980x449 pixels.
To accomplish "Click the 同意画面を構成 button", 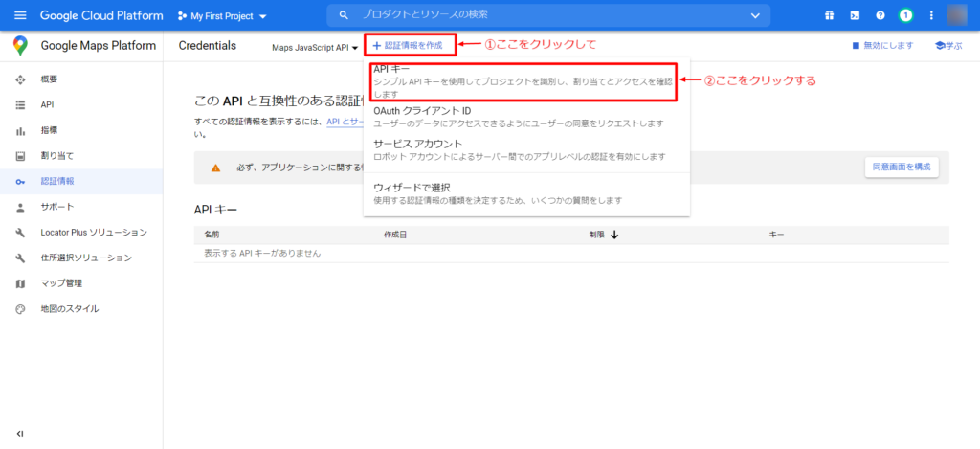I will coord(902,167).
